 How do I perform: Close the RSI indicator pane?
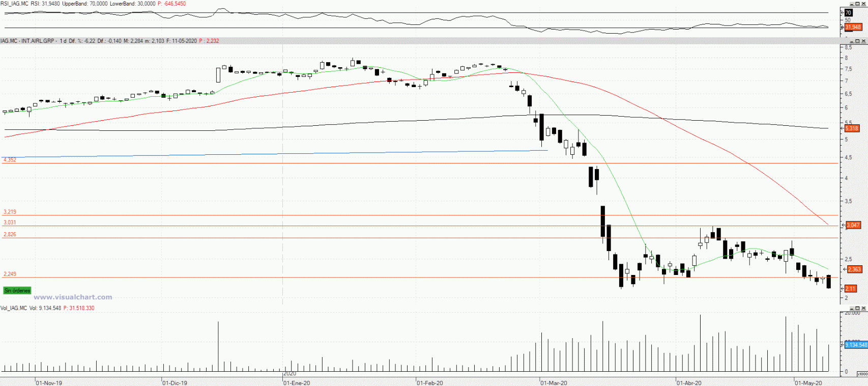[863, 4]
